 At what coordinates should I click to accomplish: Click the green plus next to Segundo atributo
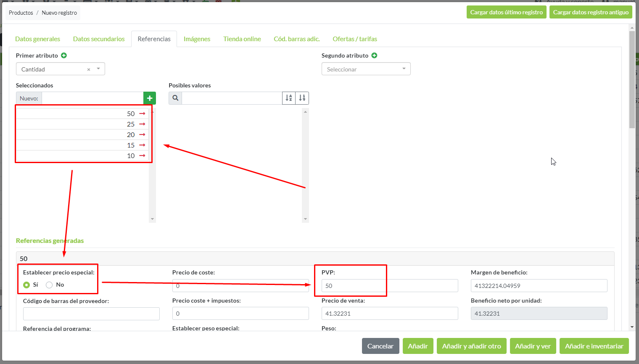(374, 55)
